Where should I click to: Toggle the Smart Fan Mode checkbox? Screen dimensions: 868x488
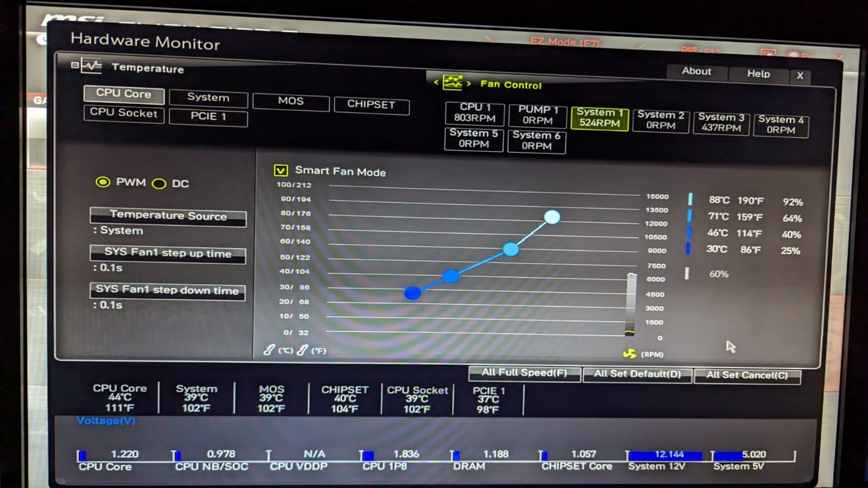(x=280, y=170)
